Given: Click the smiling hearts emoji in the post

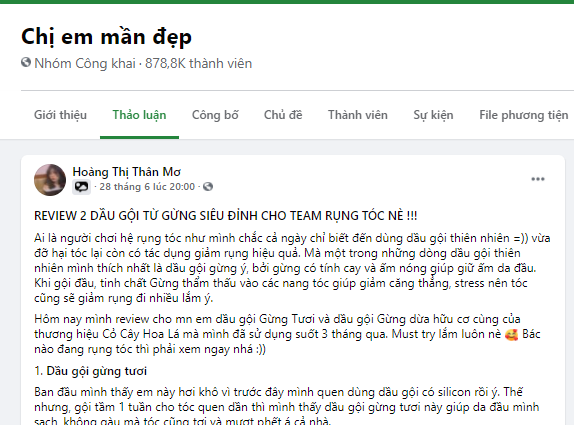Looking at the screenshot, I should 511,335.
